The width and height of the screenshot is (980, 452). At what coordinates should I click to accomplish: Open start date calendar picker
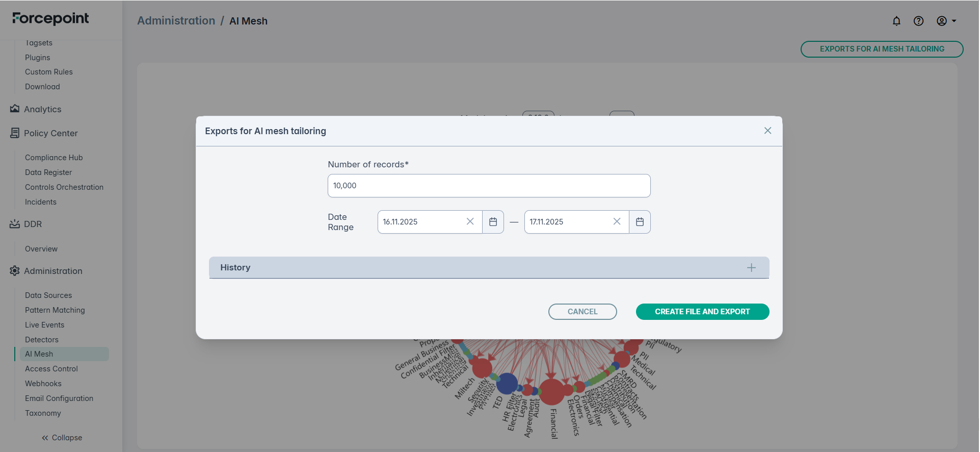[x=493, y=222]
